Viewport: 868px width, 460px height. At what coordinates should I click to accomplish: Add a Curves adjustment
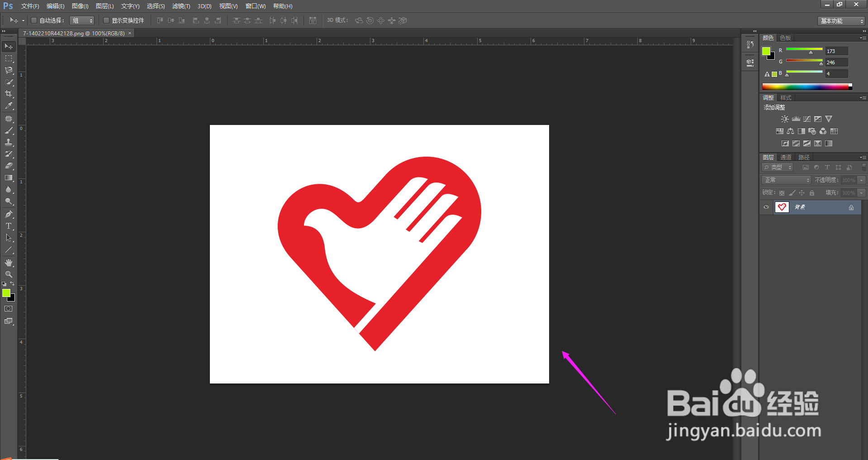[807, 119]
